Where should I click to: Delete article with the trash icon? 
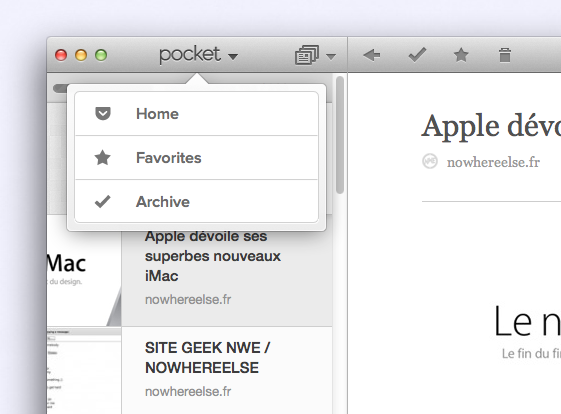click(505, 55)
